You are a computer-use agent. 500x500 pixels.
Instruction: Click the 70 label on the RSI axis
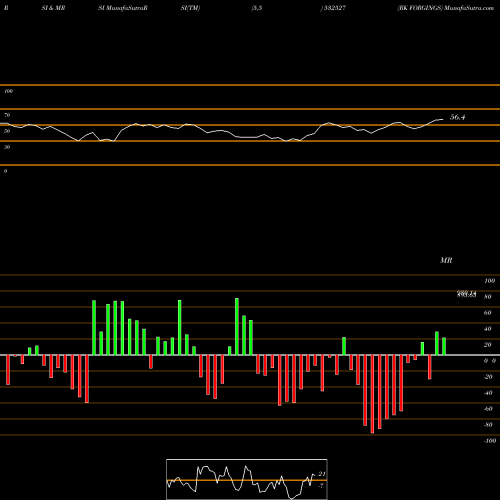[x=7, y=115]
